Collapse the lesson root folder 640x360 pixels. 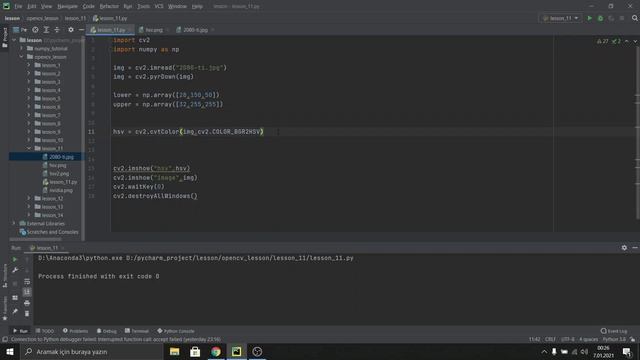14,40
